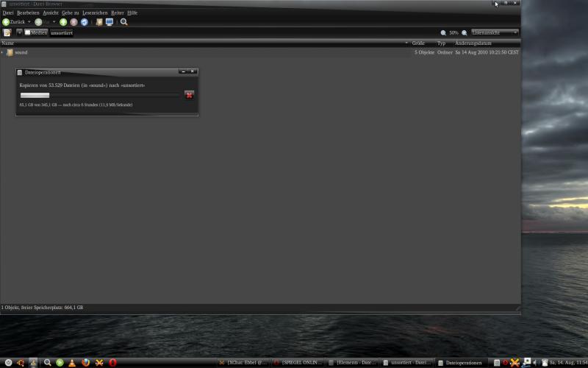The image size is (588, 368).
Task: Click the search magnifier in toolbar
Action: 124,22
